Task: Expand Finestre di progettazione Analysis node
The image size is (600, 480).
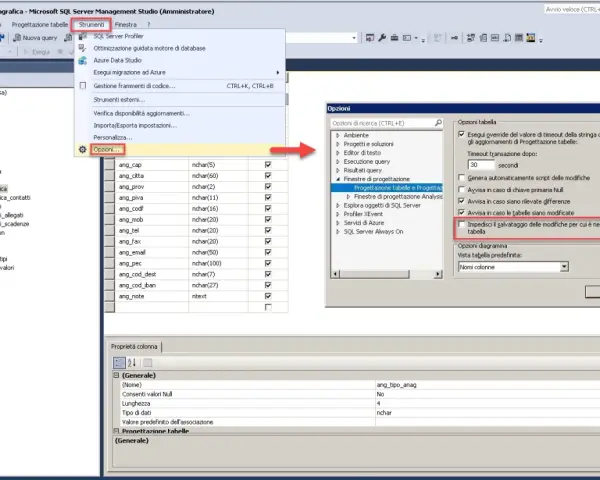Action: pos(348,196)
